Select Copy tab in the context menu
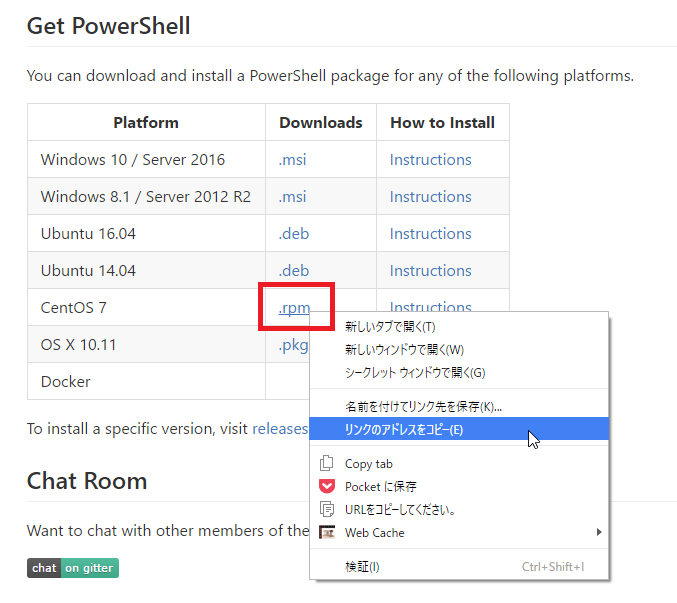677x603 pixels. [x=459, y=464]
